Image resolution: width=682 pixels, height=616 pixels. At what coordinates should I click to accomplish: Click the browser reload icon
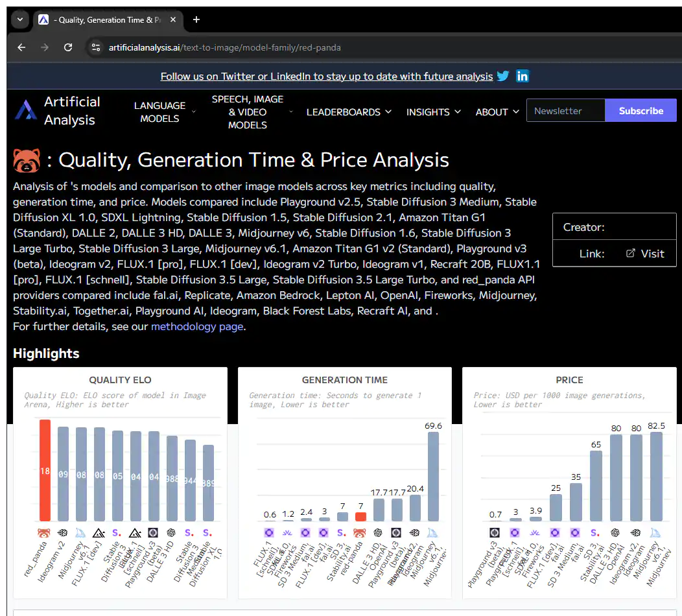tap(68, 47)
